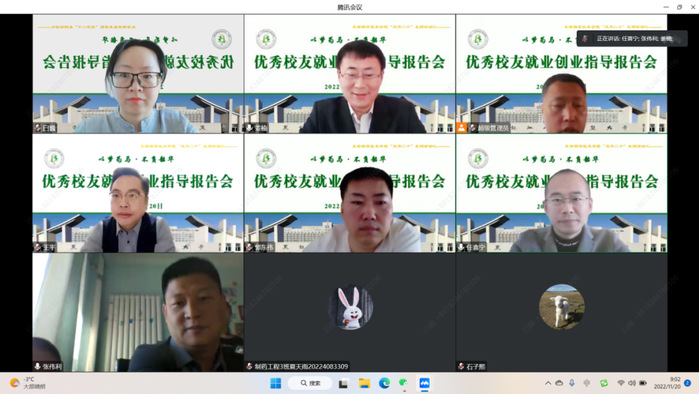Click the microphone tray icon
Screen dimensions: 699x394
[x=572, y=383]
